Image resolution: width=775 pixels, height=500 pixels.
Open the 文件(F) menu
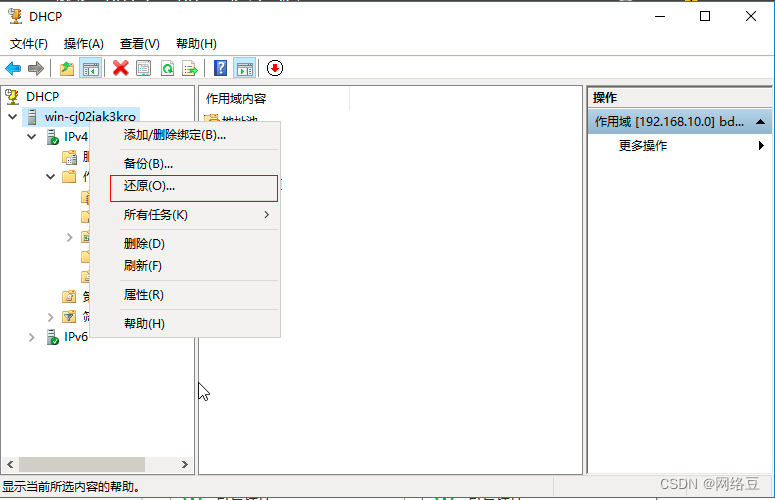pyautogui.click(x=29, y=44)
